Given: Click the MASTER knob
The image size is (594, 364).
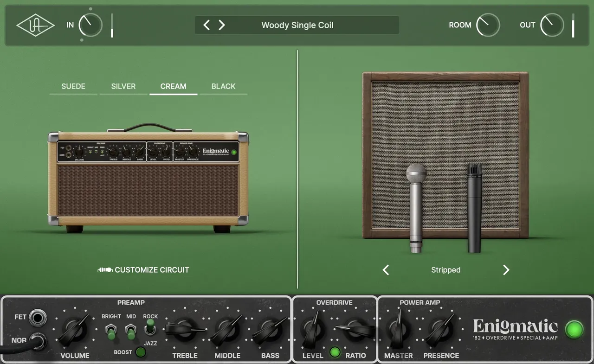Looking at the screenshot, I should tap(398, 330).
